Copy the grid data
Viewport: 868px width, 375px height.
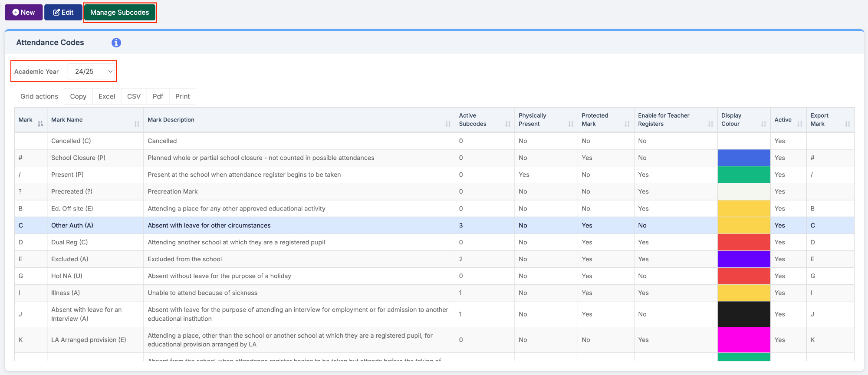click(x=78, y=96)
